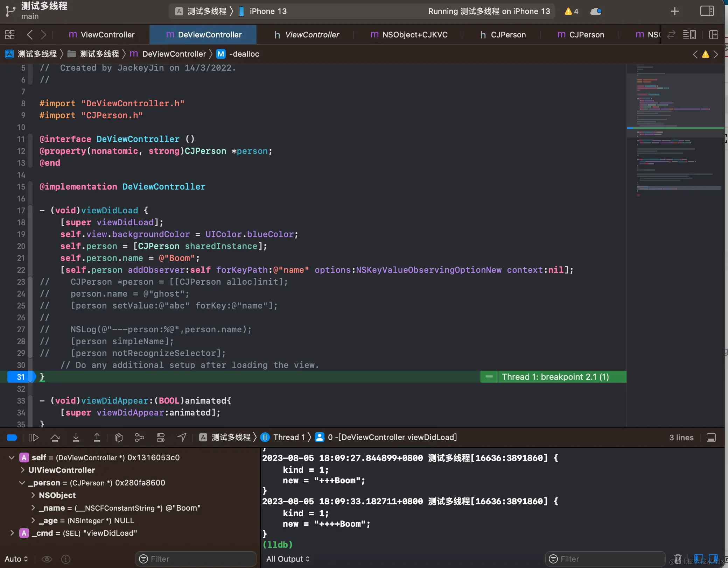Clear console with trash icon
728x568 pixels.
(x=678, y=559)
